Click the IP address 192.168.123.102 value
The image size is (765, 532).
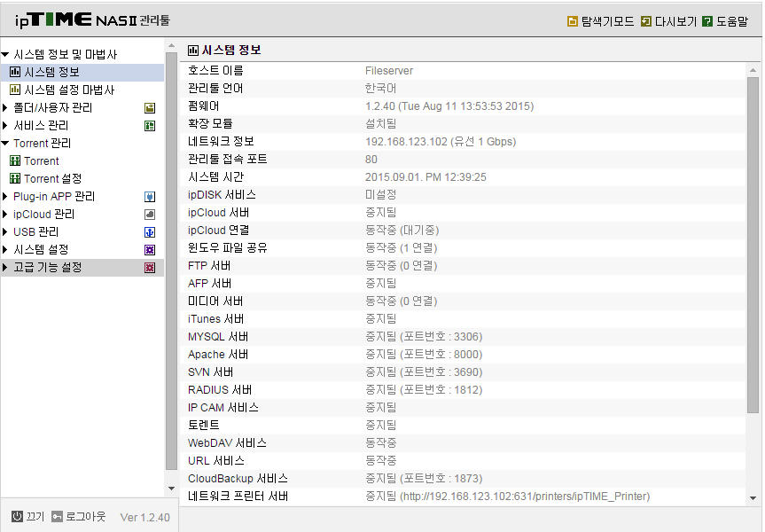406,142
